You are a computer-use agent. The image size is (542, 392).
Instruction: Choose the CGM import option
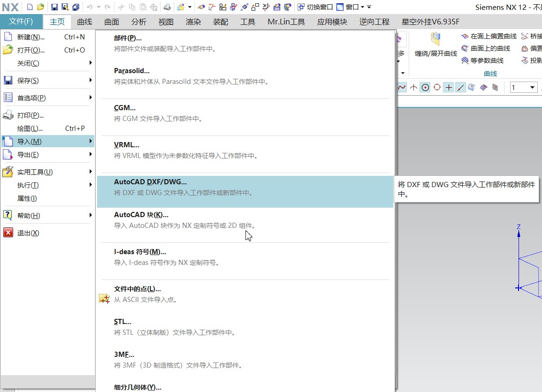[245, 113]
